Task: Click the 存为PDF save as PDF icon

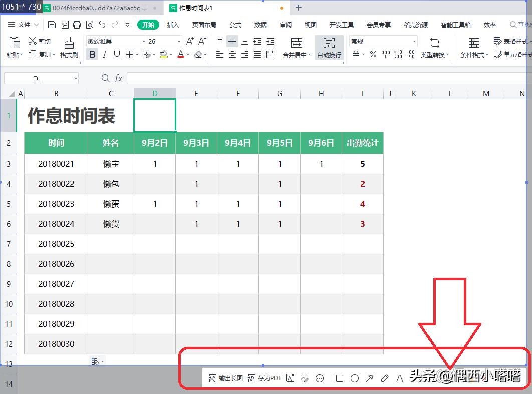Action: click(264, 378)
